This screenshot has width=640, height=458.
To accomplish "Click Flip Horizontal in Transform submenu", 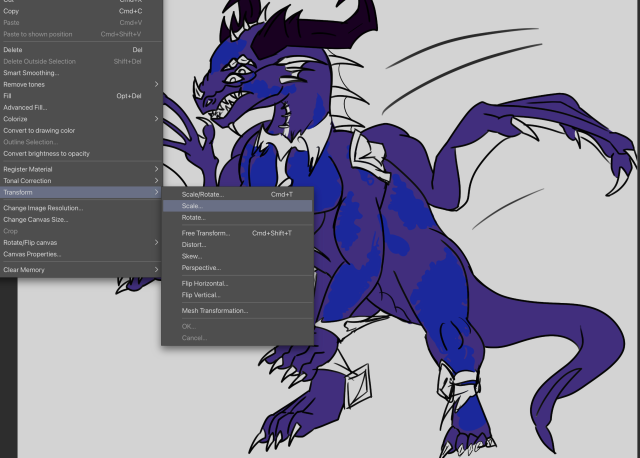I will pyautogui.click(x=205, y=283).
